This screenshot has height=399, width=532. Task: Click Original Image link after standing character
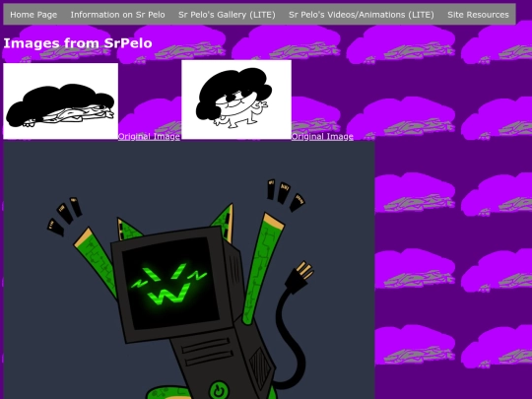(x=322, y=136)
